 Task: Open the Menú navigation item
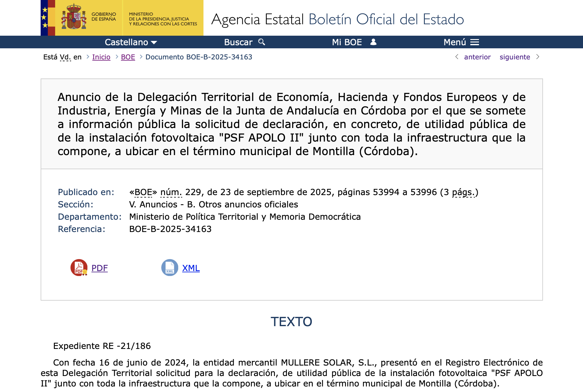click(455, 42)
